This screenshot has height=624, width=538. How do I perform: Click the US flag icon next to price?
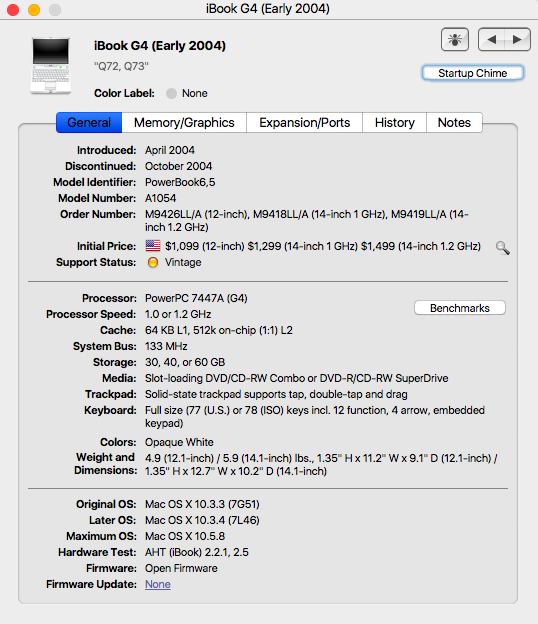click(153, 246)
